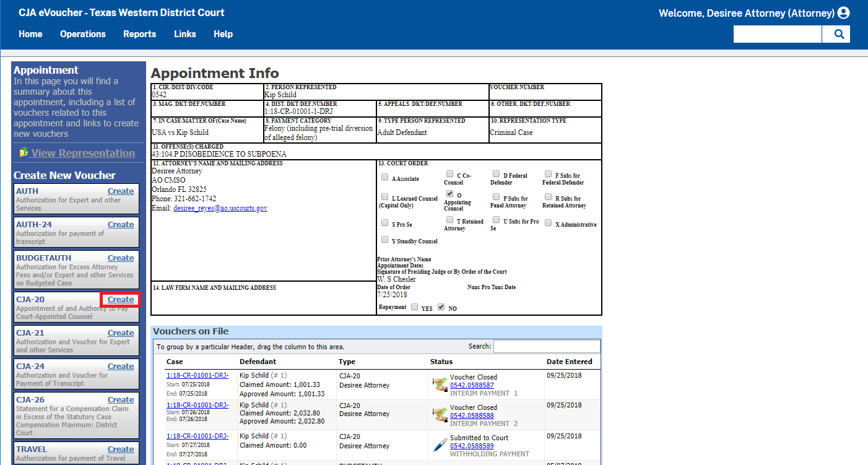Check the A Associate checkbox
This screenshot has width=868, height=465.
385,178
